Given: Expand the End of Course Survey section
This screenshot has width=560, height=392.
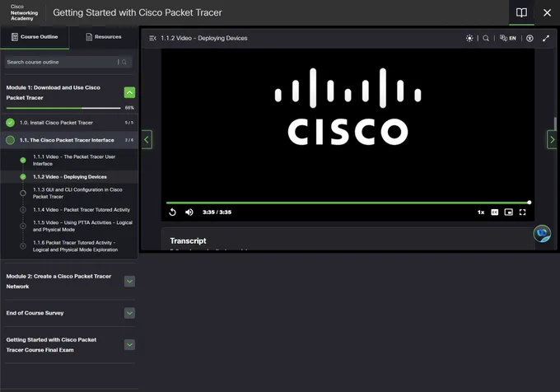Looking at the screenshot, I should click(129, 313).
